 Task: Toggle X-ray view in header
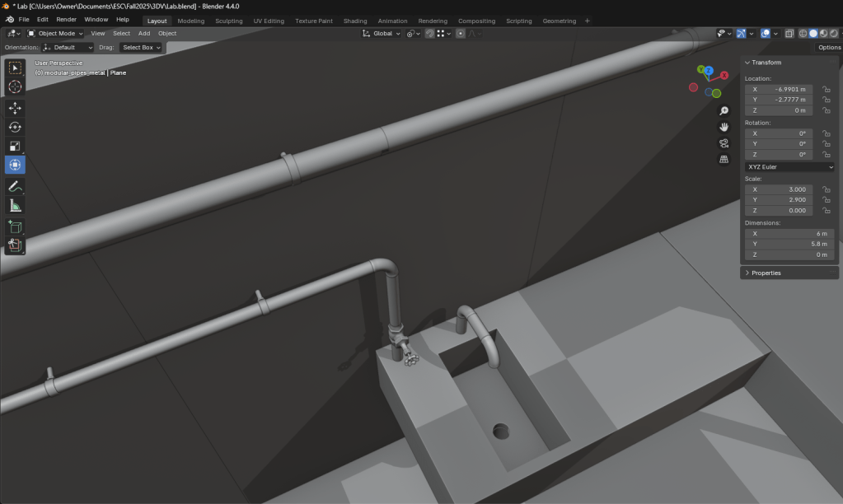pos(789,34)
